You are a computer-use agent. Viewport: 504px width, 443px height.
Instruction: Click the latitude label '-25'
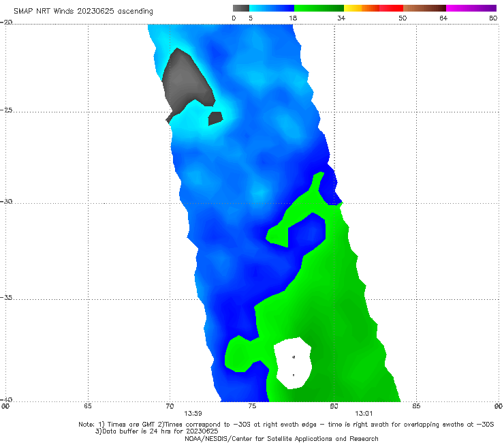coord(7,110)
